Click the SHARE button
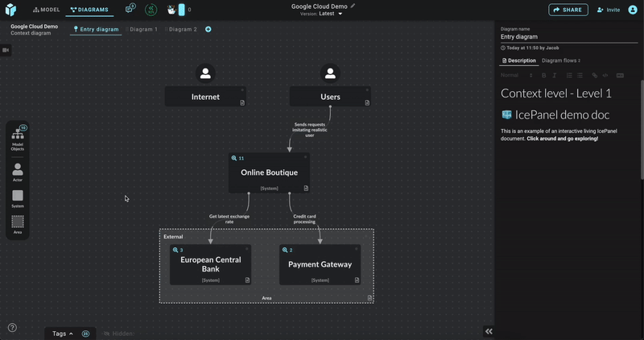 (x=568, y=10)
